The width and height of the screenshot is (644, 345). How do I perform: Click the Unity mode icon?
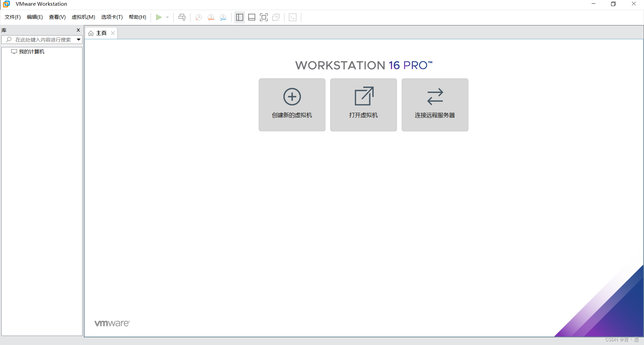[276, 17]
